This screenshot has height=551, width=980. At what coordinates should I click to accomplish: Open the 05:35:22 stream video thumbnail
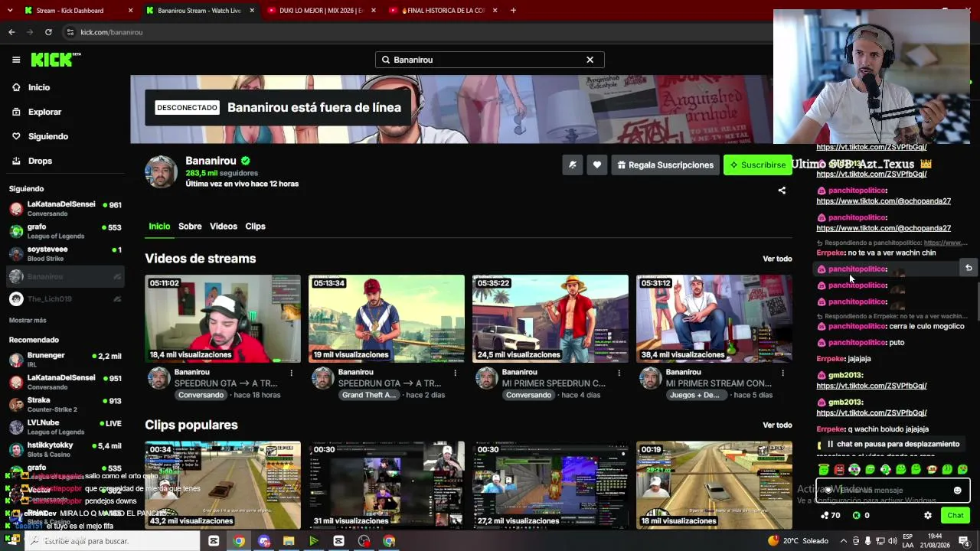coord(550,318)
